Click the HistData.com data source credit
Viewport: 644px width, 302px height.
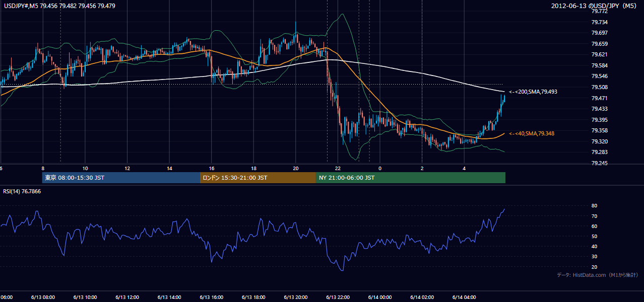coord(597,275)
